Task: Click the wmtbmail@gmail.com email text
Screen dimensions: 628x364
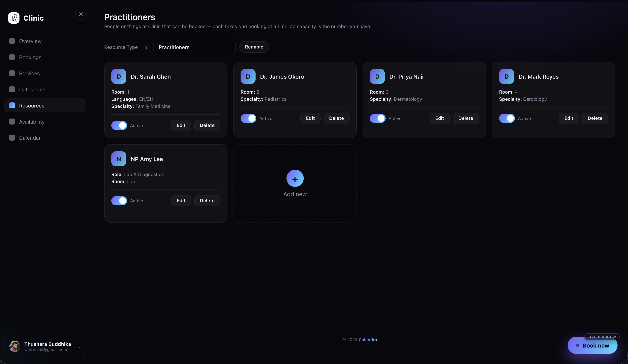Action: tap(46, 350)
